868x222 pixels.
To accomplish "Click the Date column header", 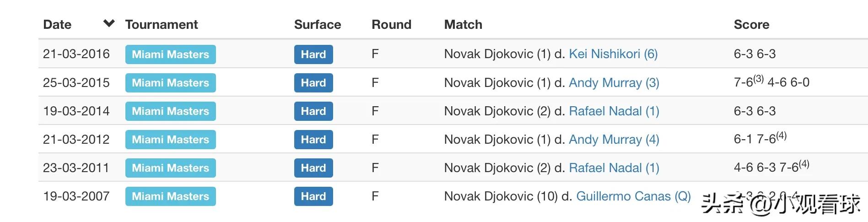I will (x=57, y=25).
